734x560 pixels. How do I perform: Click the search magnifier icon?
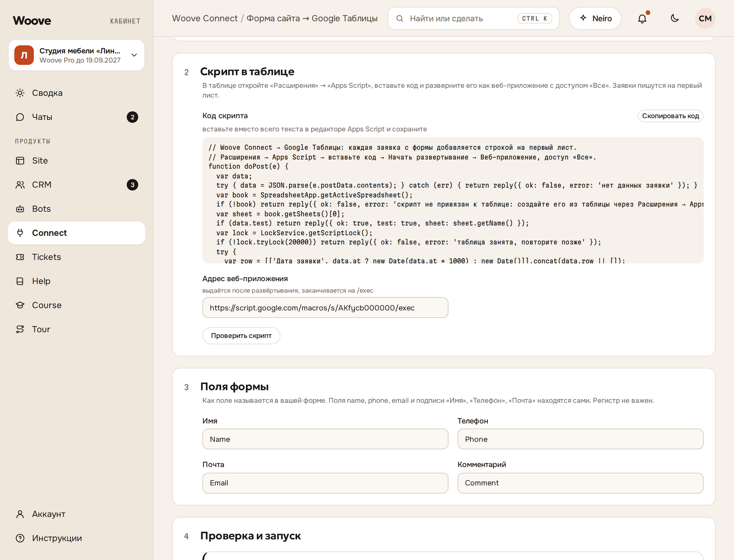pos(400,18)
